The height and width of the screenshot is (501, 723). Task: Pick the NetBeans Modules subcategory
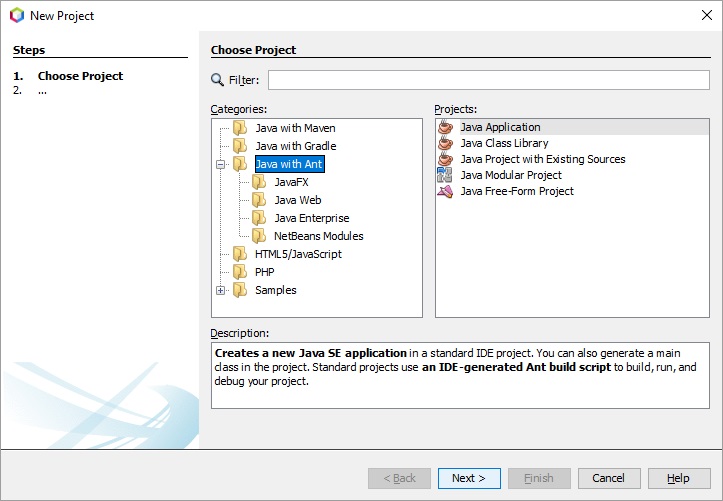(319, 236)
